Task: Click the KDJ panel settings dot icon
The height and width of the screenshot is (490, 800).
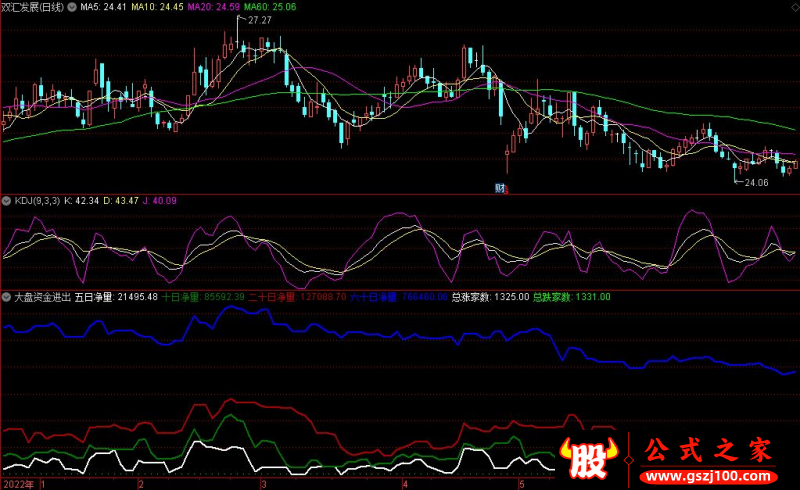Action: pyautogui.click(x=7, y=201)
